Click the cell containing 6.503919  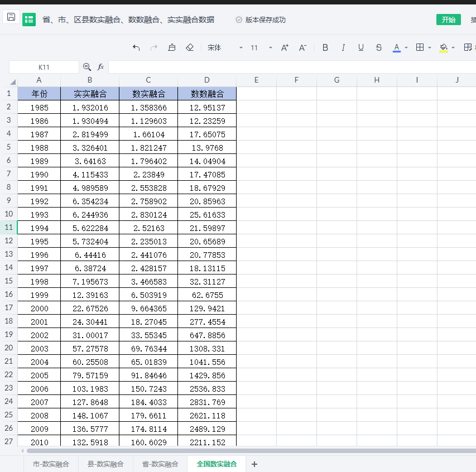(x=148, y=295)
